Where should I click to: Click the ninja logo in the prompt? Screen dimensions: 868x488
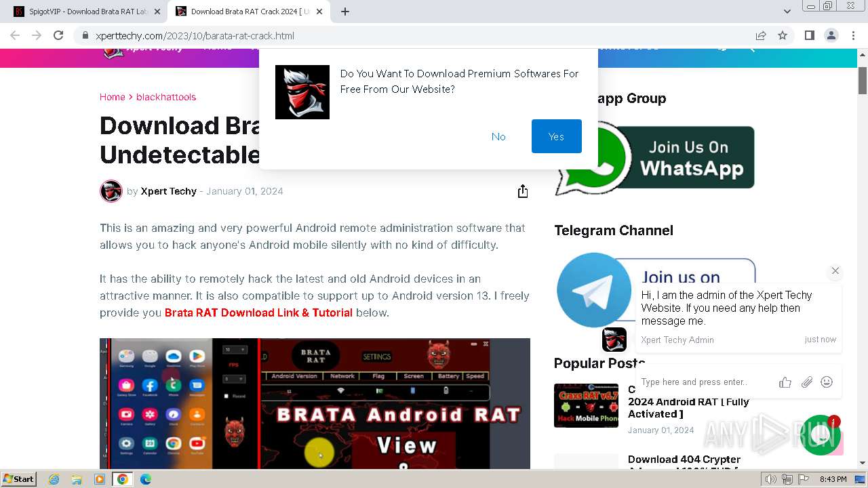pos(302,92)
